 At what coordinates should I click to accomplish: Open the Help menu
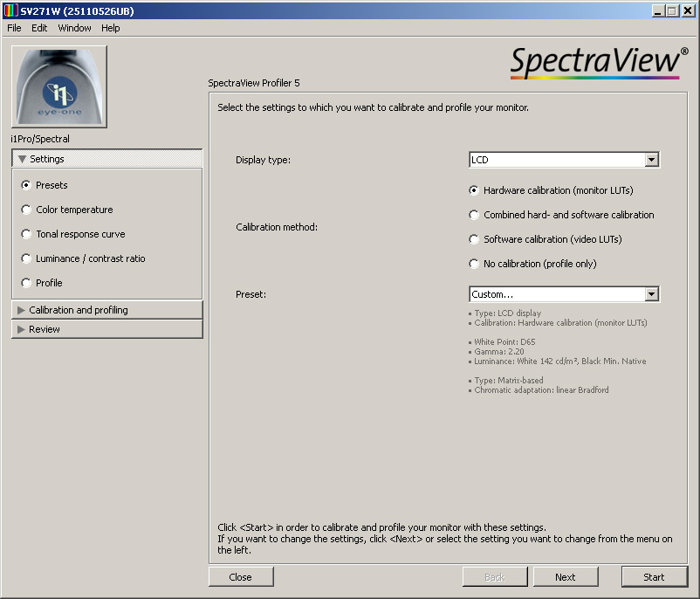click(x=110, y=28)
